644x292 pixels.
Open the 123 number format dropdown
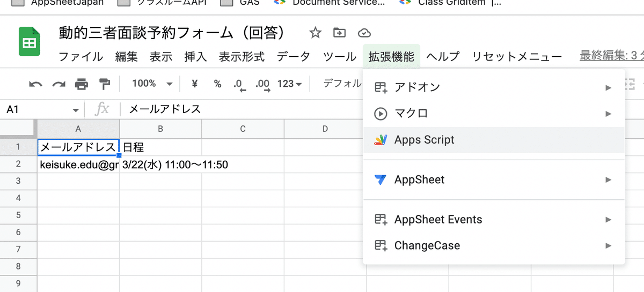click(290, 84)
